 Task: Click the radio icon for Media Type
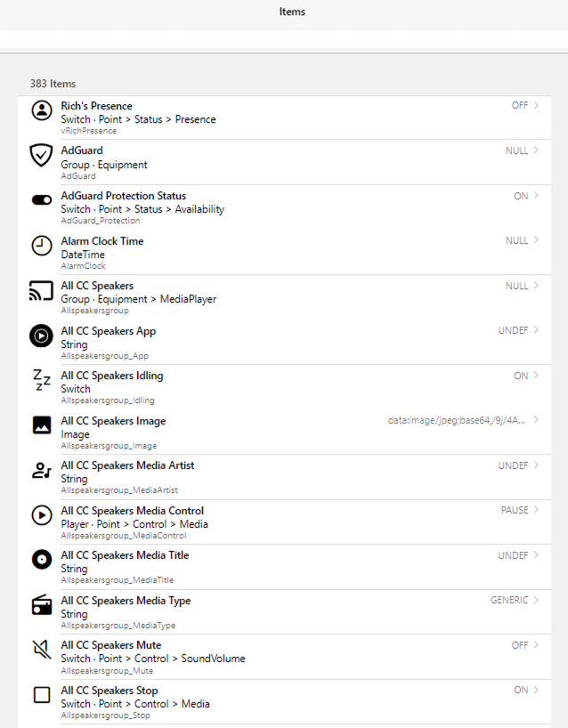click(x=42, y=605)
